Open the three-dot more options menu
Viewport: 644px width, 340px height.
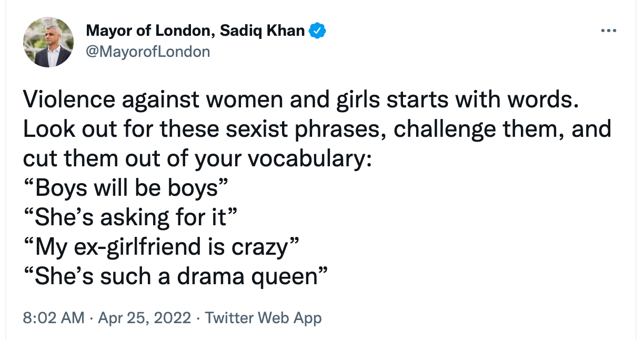pyautogui.click(x=608, y=31)
